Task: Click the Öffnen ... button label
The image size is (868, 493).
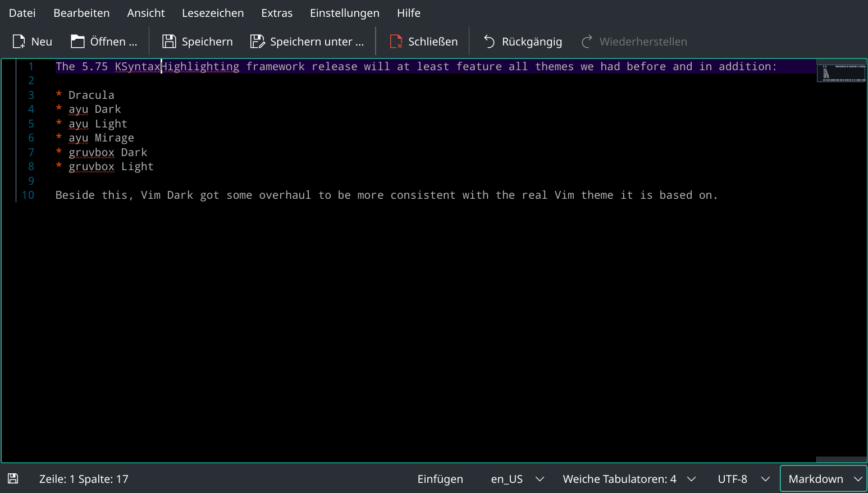Action: (x=113, y=42)
